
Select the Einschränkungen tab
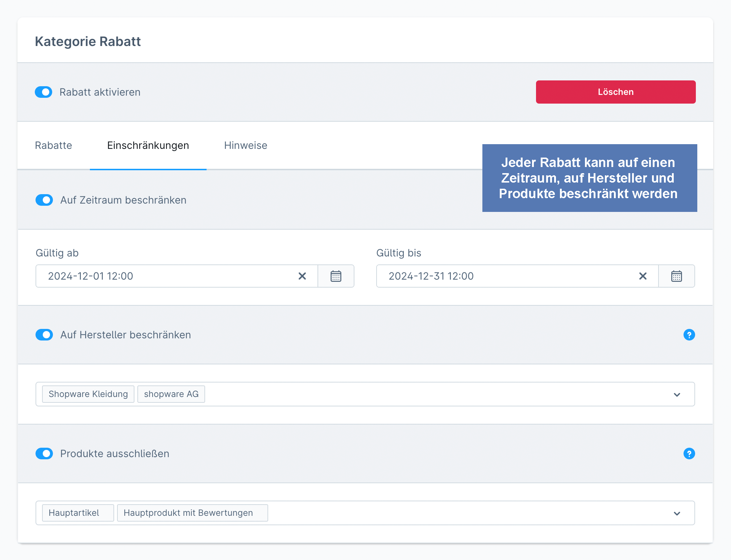pos(148,145)
